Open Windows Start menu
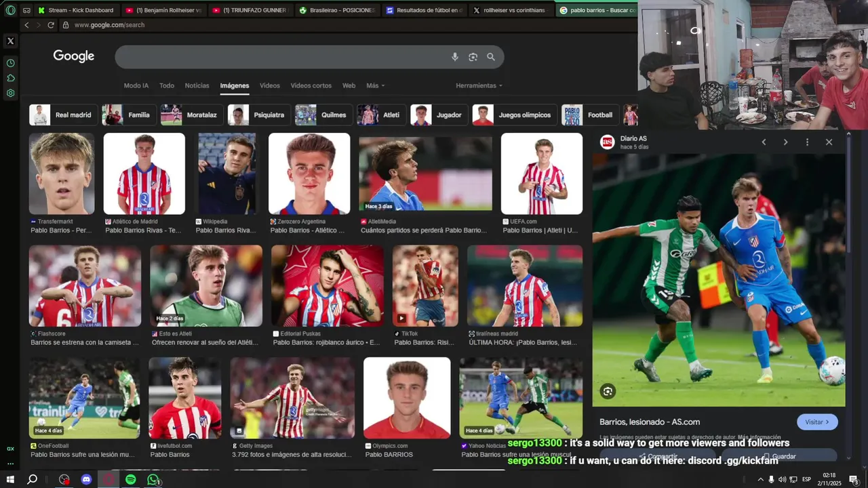 (10, 480)
